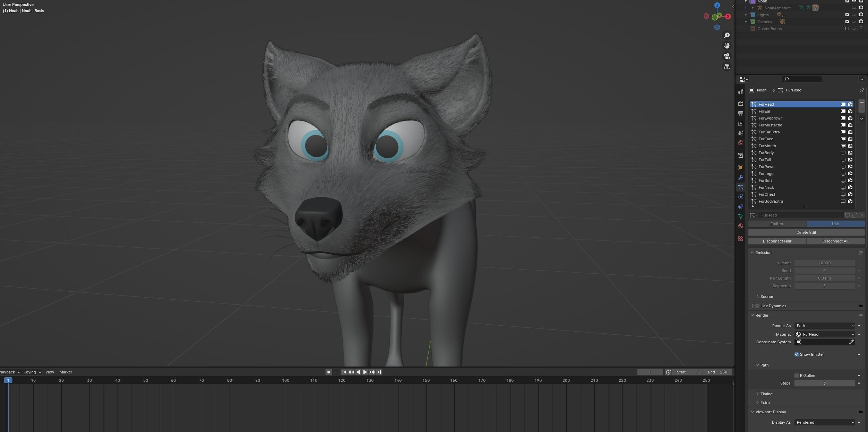
Task: Open the timeline View menu
Action: pos(50,372)
